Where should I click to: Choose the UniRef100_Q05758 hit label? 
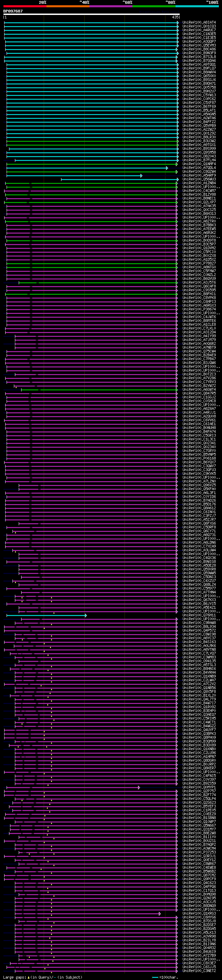pos(199,87)
